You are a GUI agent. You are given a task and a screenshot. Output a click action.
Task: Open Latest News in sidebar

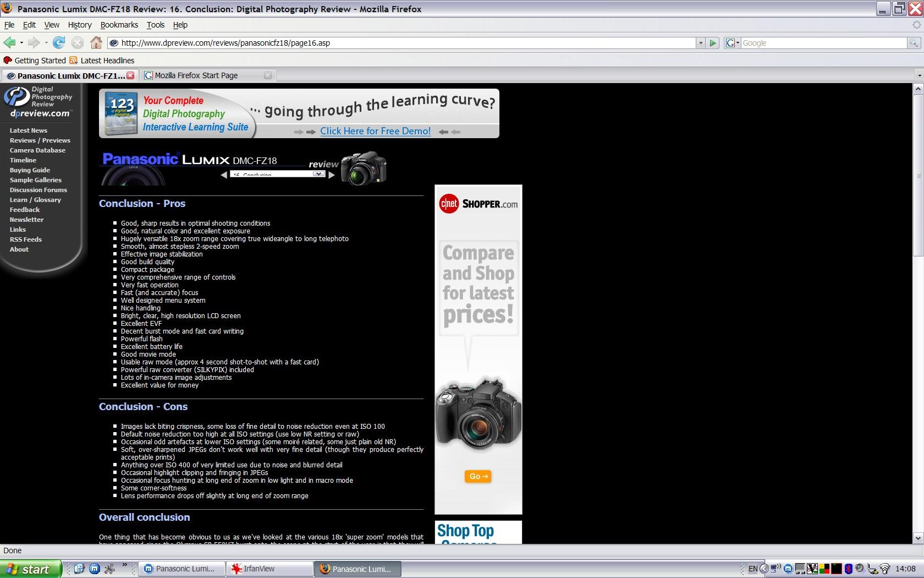pos(29,130)
